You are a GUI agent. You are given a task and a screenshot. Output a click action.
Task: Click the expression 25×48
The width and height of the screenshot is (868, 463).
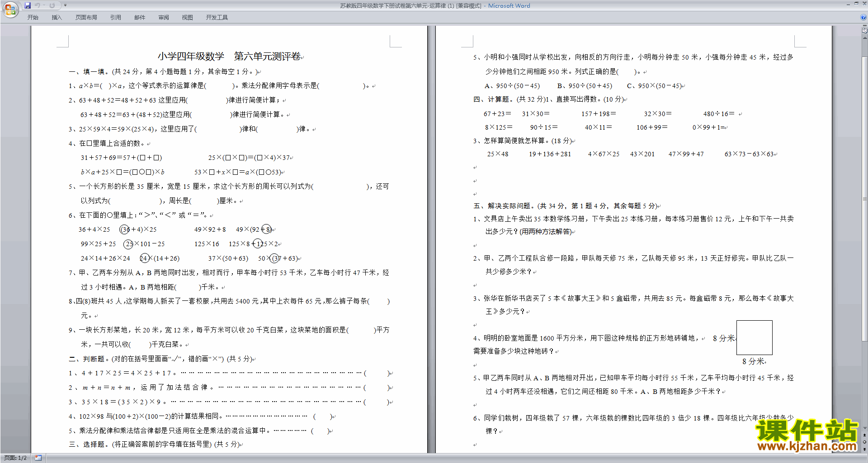(498, 154)
